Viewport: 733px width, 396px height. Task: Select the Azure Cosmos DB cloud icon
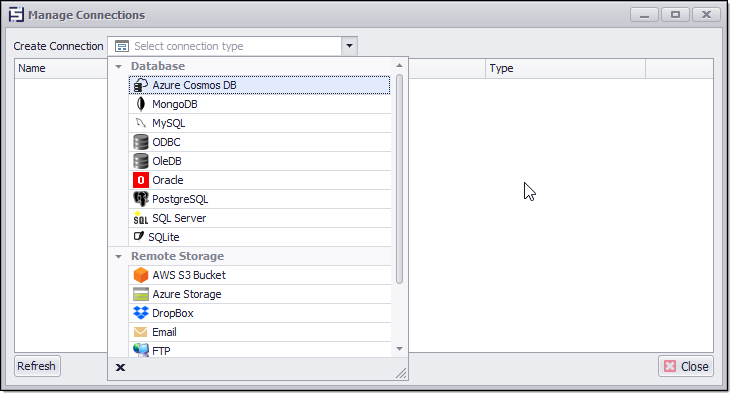pos(141,85)
